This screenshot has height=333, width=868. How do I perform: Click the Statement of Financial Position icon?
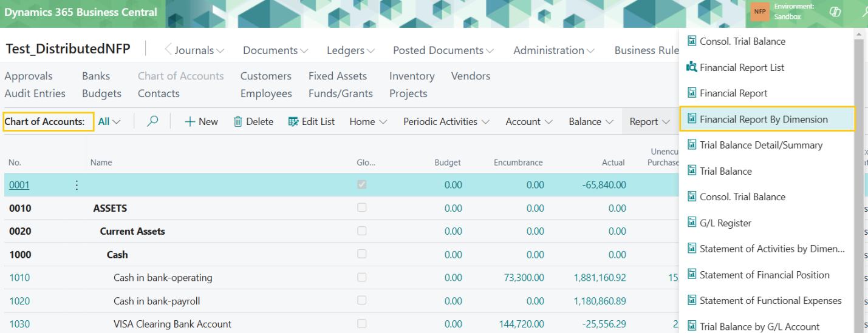[x=691, y=275]
